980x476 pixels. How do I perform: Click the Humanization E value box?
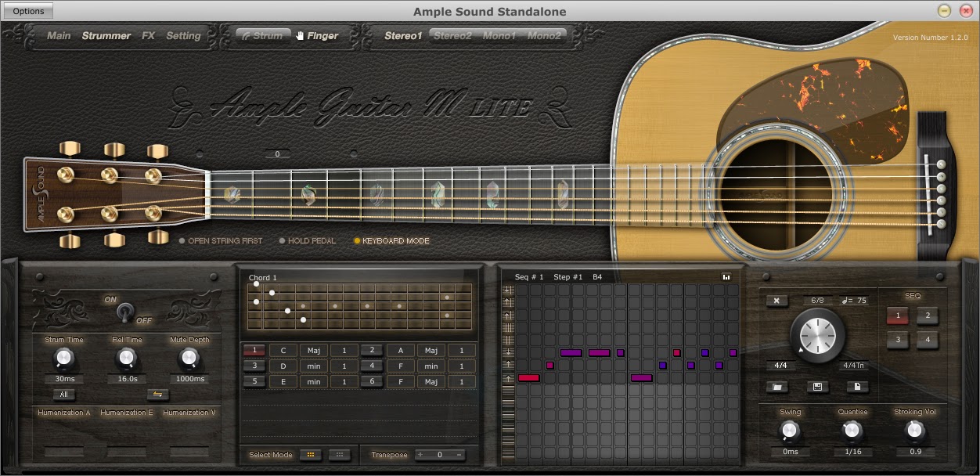pos(127,452)
